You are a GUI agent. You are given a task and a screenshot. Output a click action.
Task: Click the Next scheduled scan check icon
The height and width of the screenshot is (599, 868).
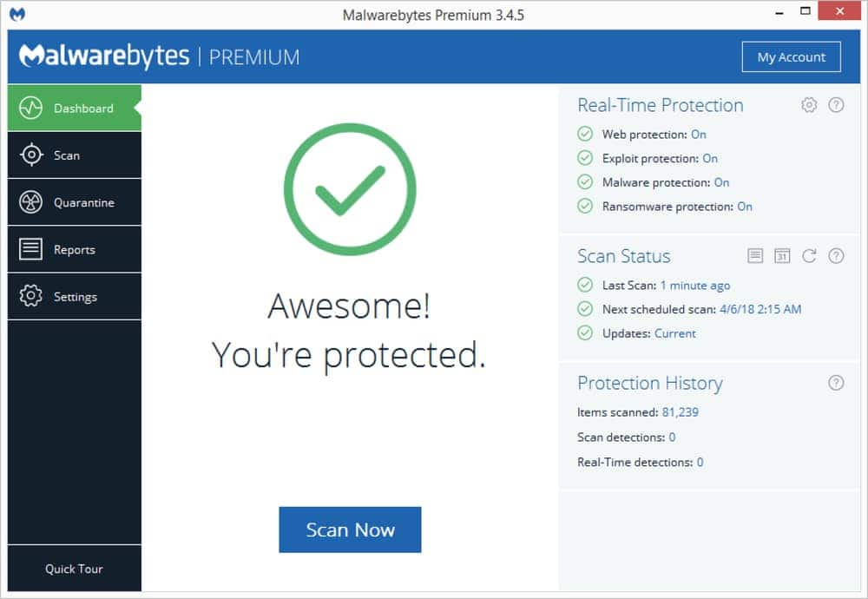(585, 309)
